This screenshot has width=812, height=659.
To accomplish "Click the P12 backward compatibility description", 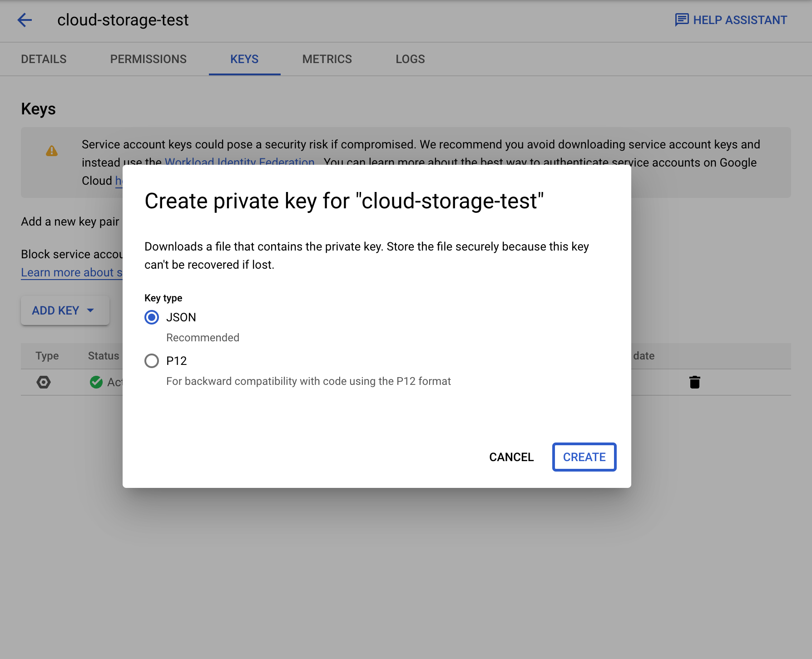I will (x=309, y=381).
